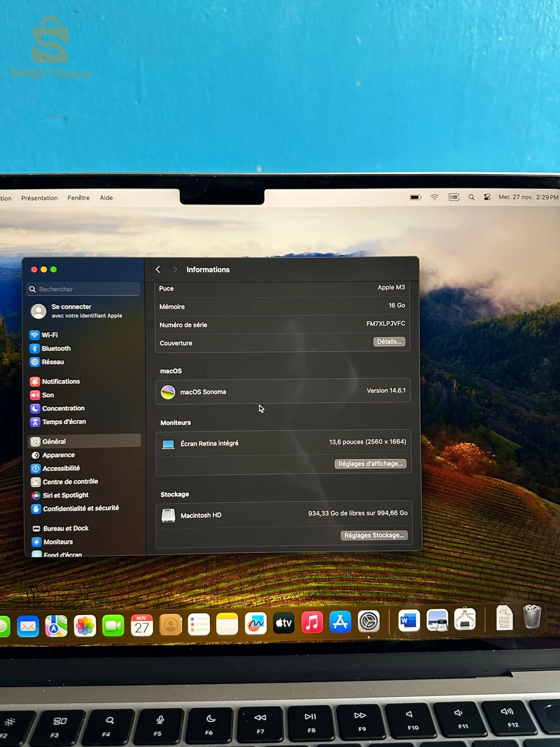Launch Freeform from the Dock
Viewport: 560px width, 747px height.
pyautogui.click(x=256, y=623)
